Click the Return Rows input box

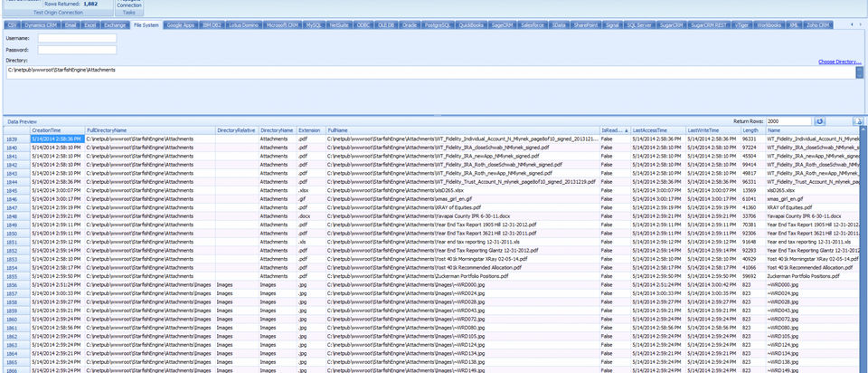pyautogui.click(x=790, y=121)
